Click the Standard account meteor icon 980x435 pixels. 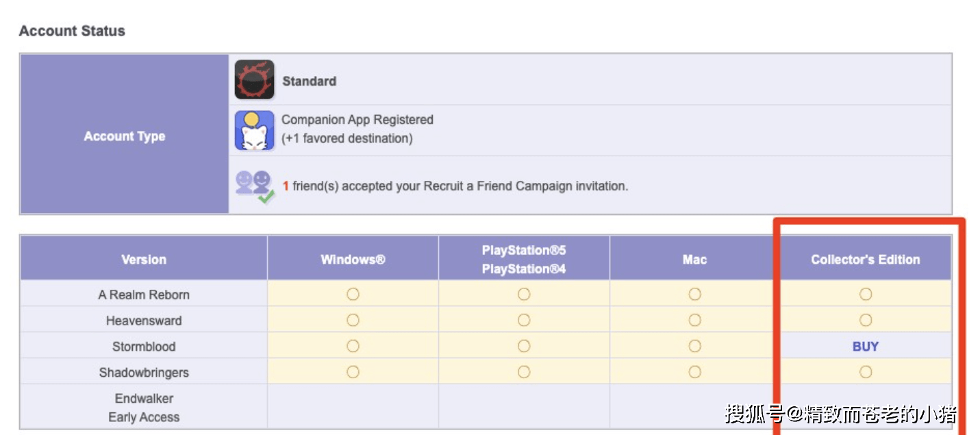[x=255, y=80]
